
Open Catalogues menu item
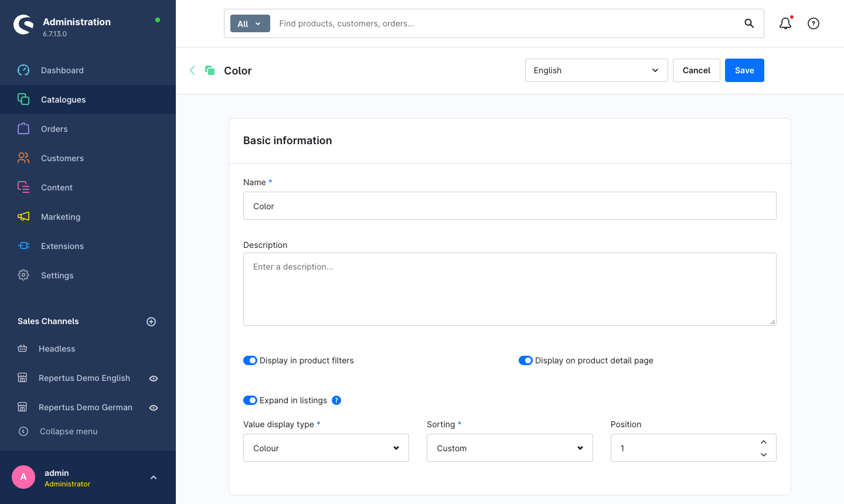point(88,100)
